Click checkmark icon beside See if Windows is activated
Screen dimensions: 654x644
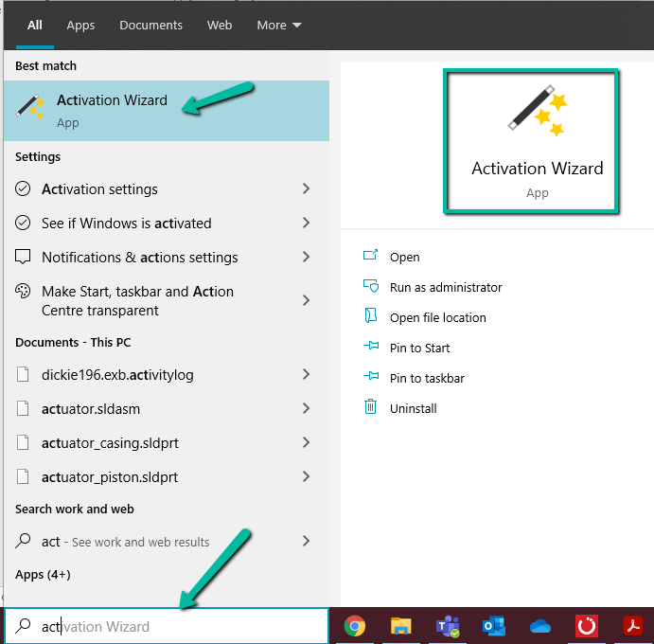coord(23,223)
